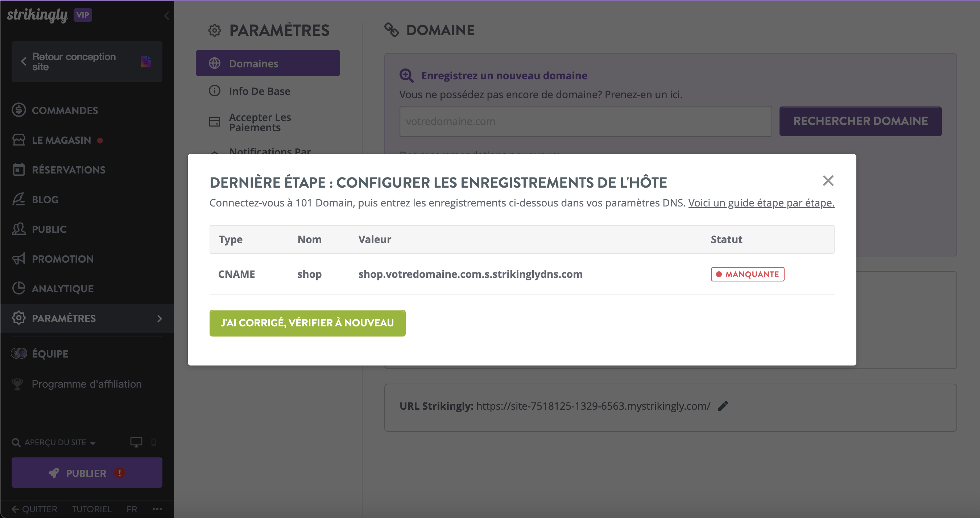Open Promotion megaphone icon

[18, 258]
